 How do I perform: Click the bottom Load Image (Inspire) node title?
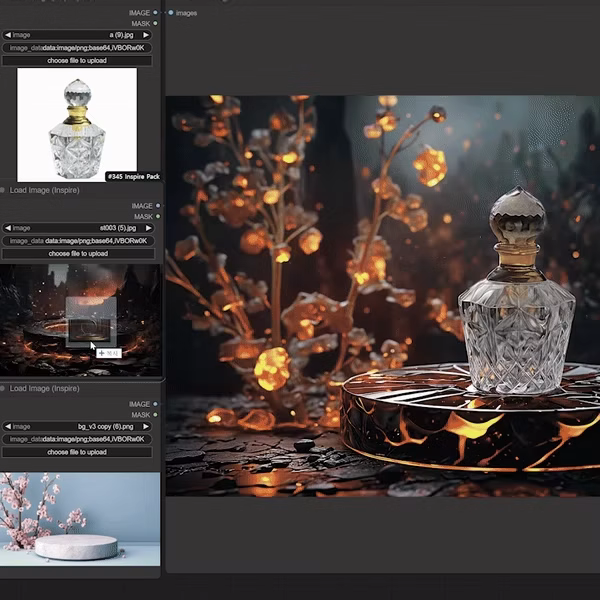(44, 388)
